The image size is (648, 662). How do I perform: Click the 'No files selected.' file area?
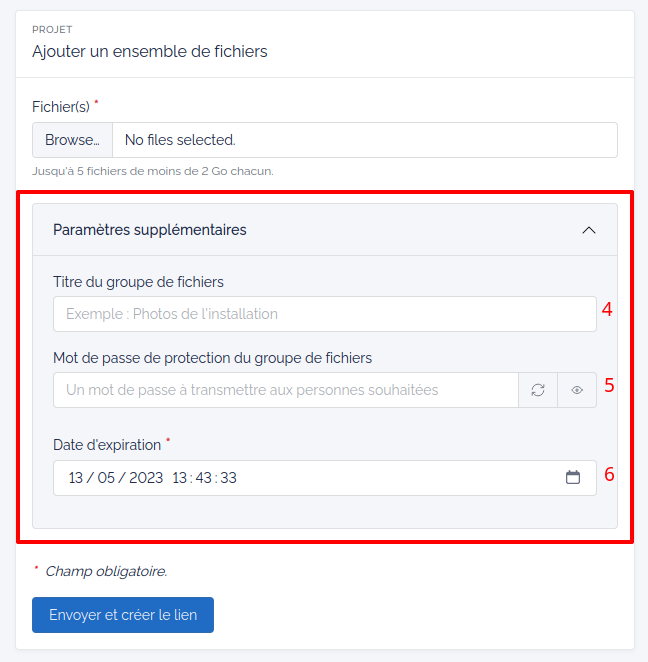coord(365,140)
